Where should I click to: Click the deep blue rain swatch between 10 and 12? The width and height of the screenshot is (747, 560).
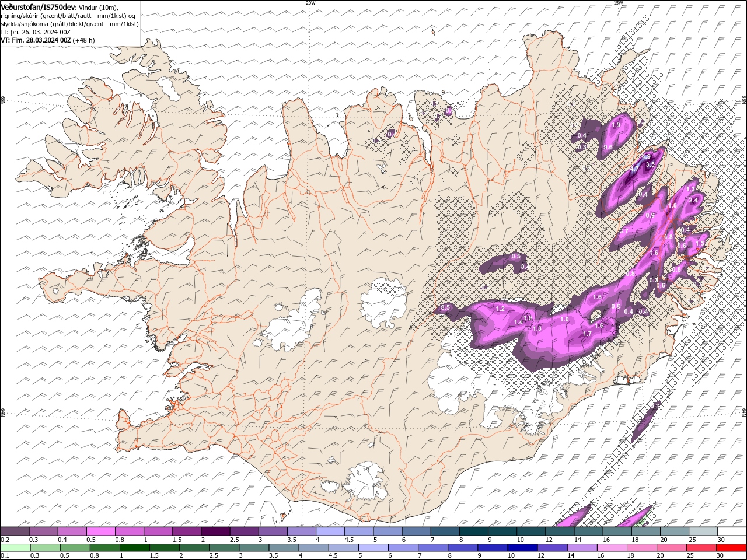(x=522, y=548)
